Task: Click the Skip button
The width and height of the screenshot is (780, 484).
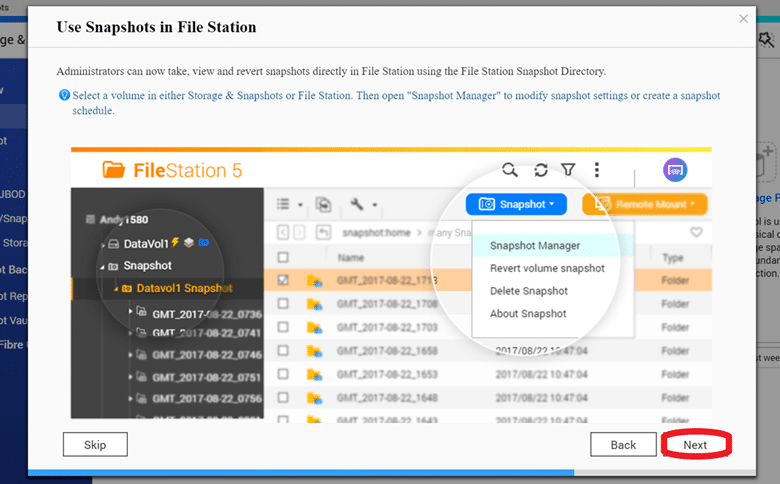Action: click(x=95, y=444)
